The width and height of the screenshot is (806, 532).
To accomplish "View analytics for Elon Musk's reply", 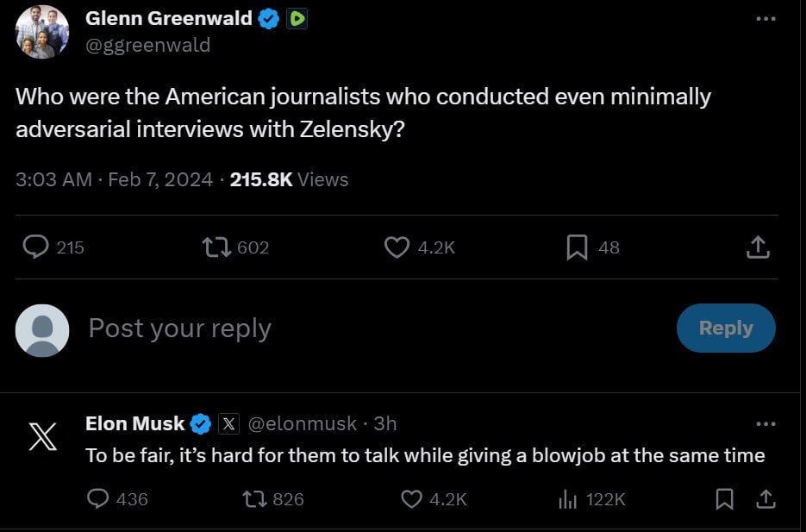I will pos(566,498).
